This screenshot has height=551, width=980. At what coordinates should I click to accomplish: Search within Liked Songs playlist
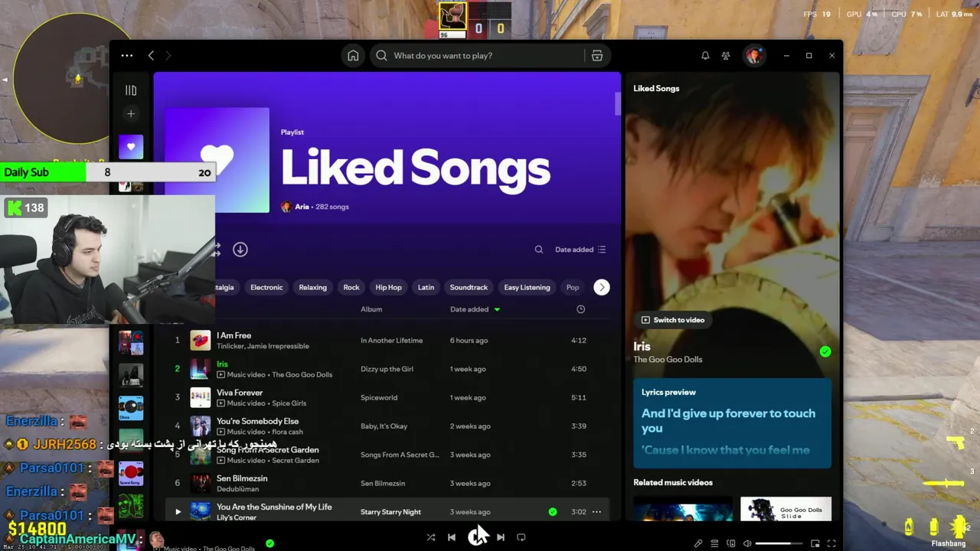pos(539,249)
